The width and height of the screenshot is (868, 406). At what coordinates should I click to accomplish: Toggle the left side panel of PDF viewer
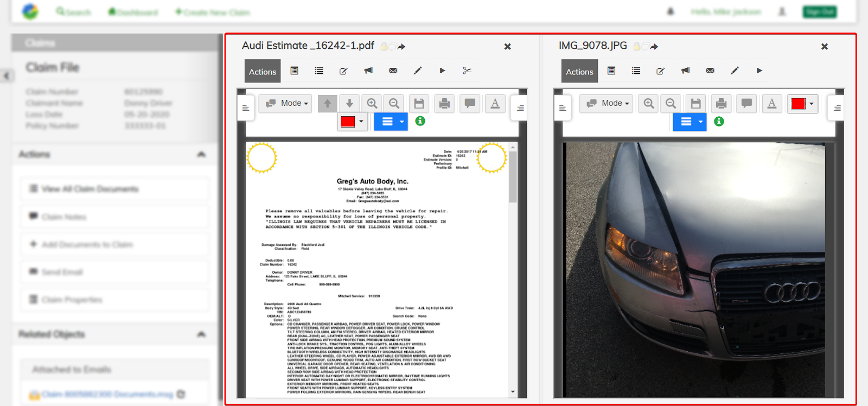pos(246,108)
